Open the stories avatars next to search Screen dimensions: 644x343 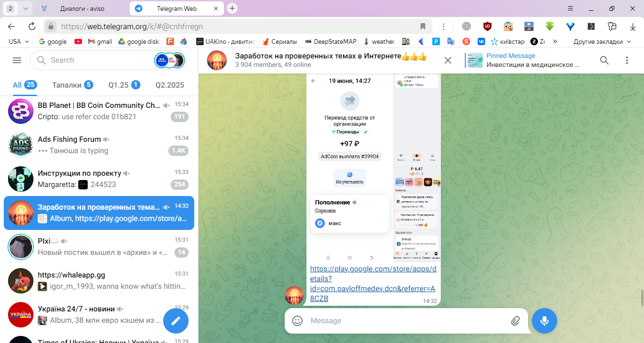pyautogui.click(x=169, y=60)
